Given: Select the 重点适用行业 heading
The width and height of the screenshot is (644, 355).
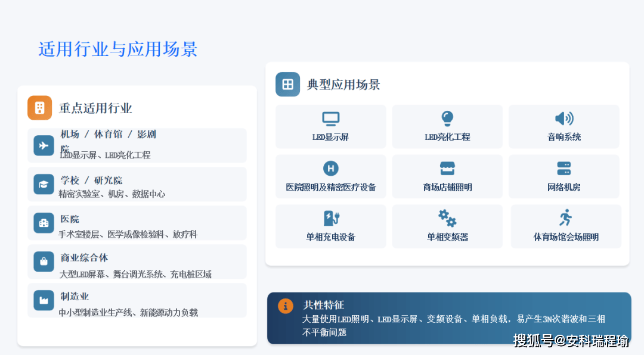Looking at the screenshot, I should [x=95, y=108].
